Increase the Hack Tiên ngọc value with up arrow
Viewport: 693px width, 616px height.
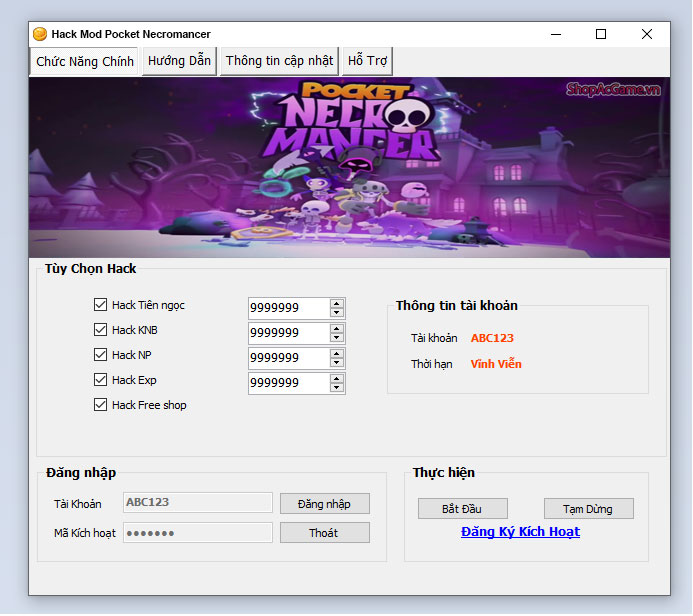coord(337,304)
